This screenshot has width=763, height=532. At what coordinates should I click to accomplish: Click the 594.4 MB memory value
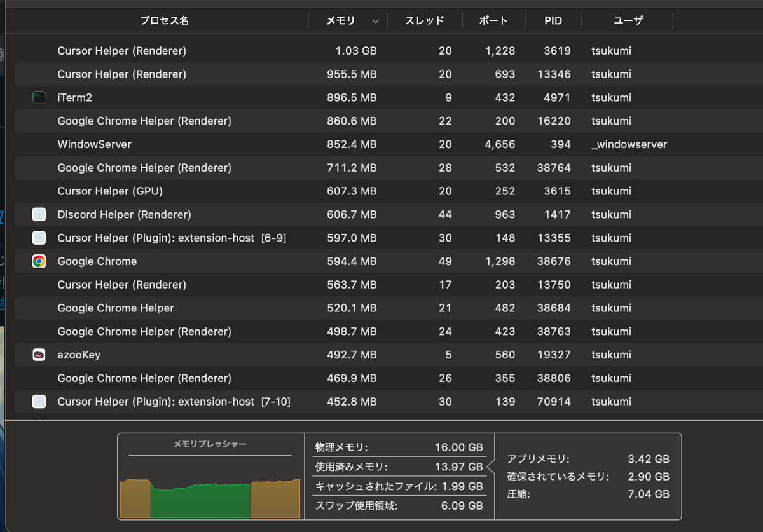351,261
